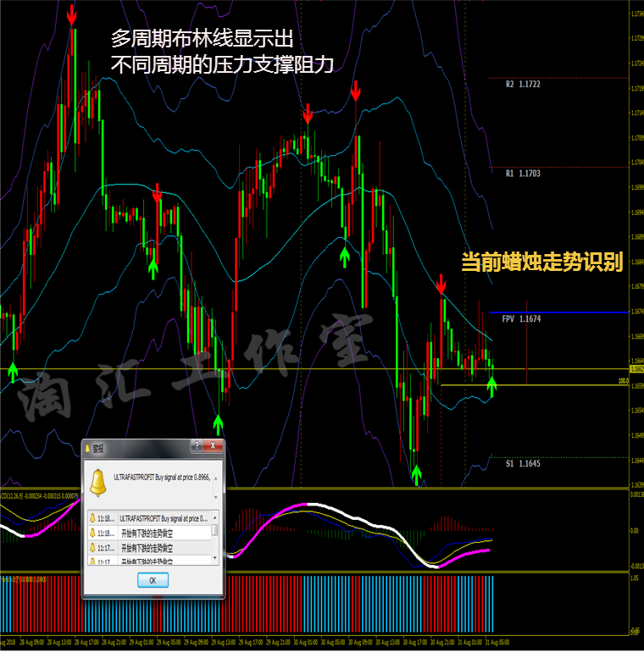Click alert list scrollbar down arrow

(215, 558)
